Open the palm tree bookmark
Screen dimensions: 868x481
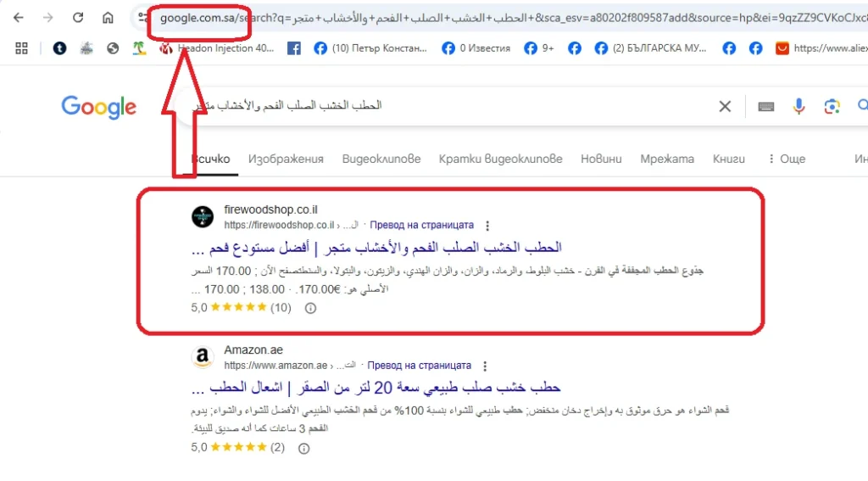coord(140,48)
